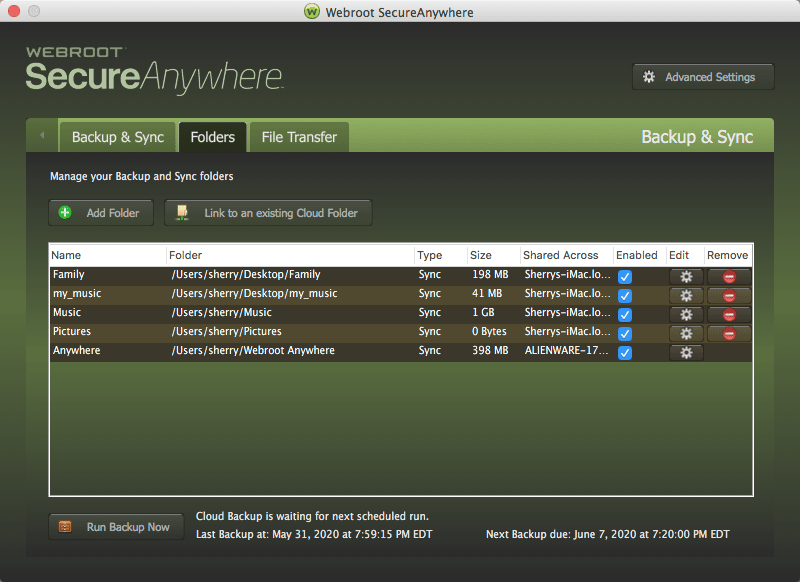Click the ALIENWARE-17 shared across cell
The height and width of the screenshot is (582, 800).
(x=566, y=350)
